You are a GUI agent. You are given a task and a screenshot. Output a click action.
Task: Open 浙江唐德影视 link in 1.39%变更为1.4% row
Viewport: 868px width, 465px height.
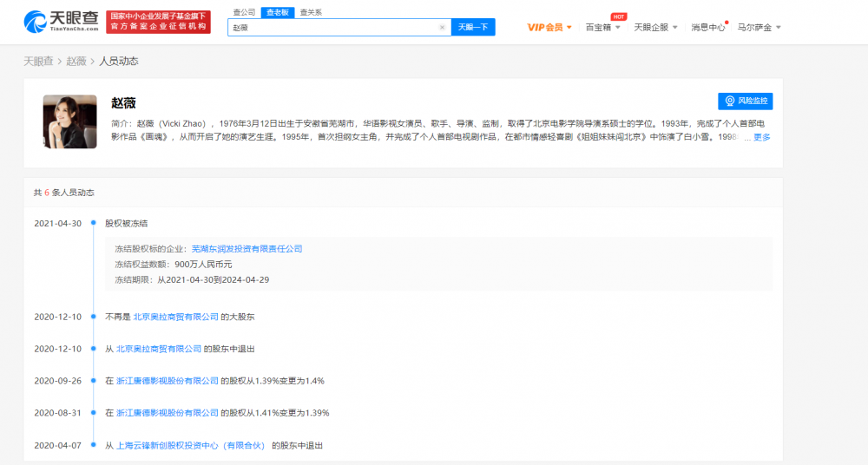tap(168, 381)
